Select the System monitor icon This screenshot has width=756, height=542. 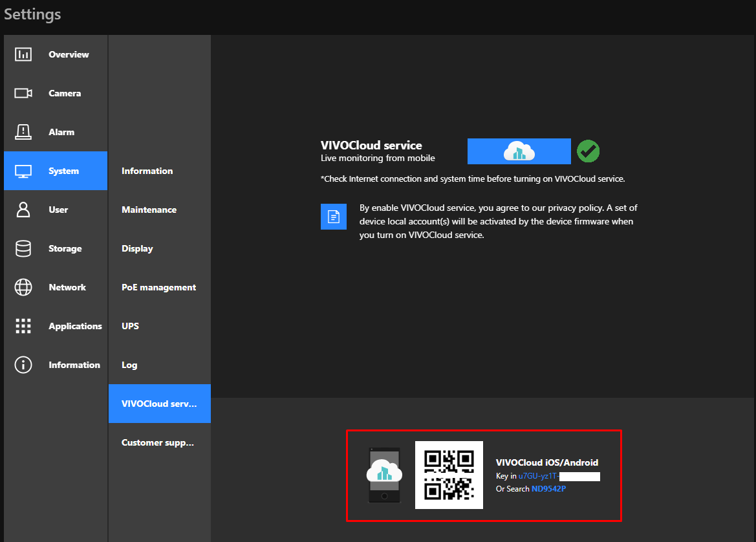click(x=23, y=171)
